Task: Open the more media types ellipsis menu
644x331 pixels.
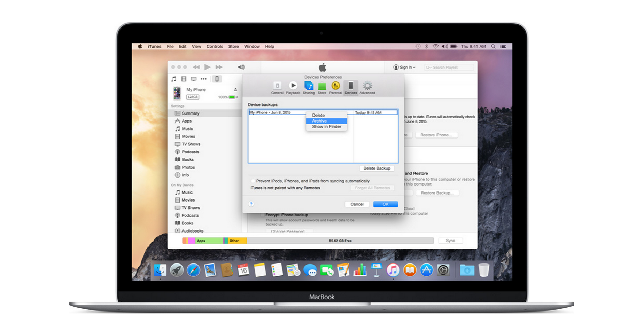Action: click(x=204, y=79)
